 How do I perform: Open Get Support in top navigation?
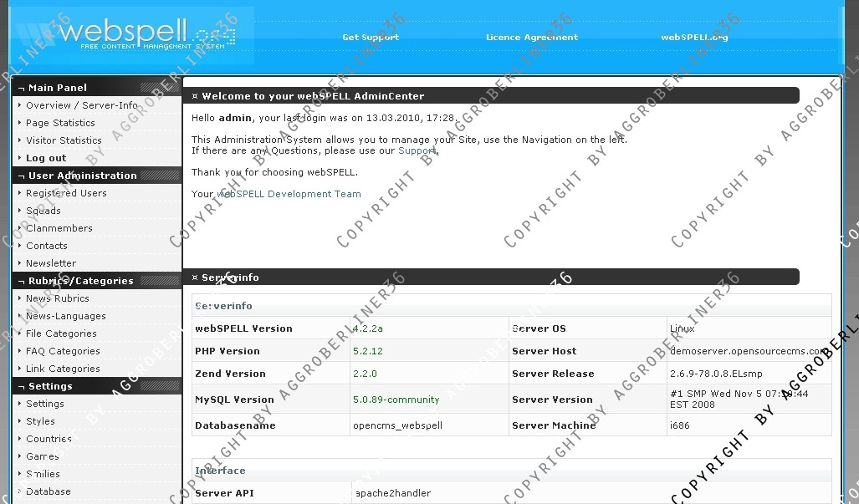371,38
